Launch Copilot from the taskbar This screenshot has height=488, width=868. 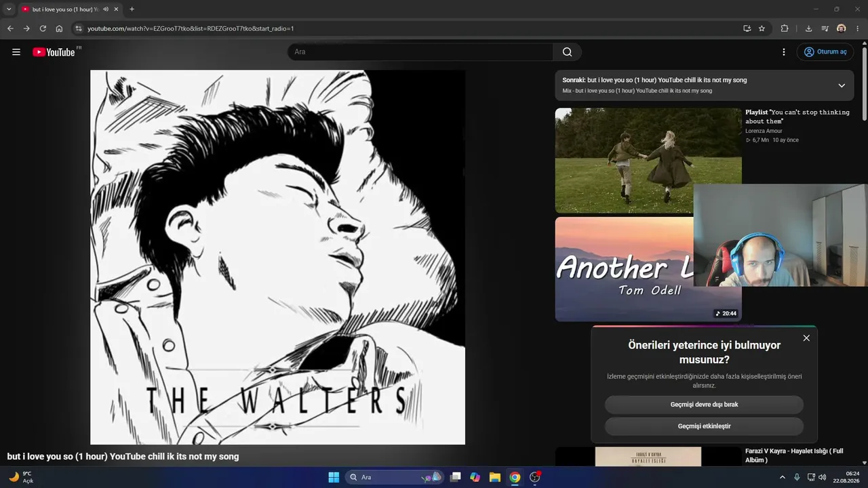click(x=475, y=477)
